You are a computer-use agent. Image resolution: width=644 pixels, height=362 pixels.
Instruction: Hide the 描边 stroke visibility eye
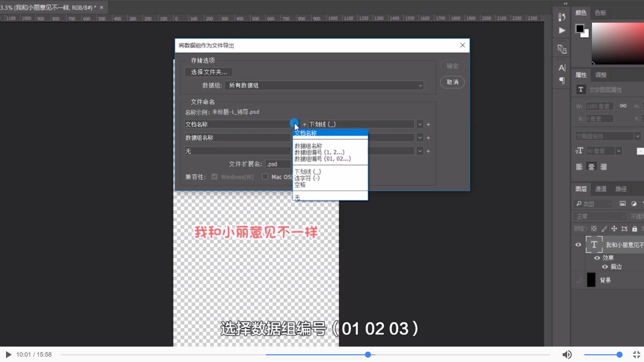[605, 266]
